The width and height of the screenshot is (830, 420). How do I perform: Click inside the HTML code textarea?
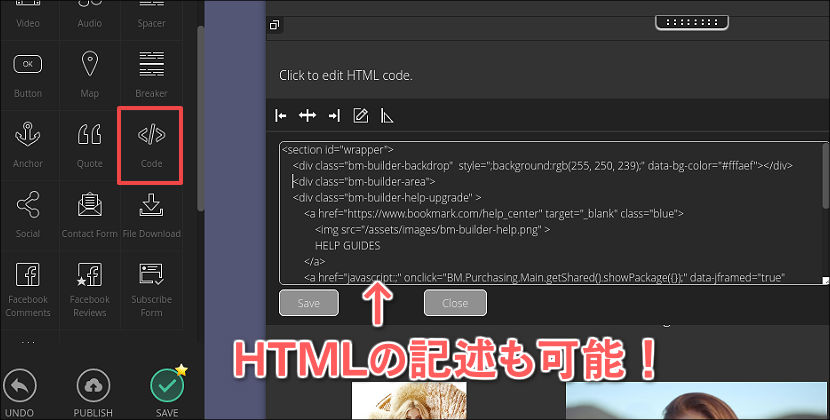[554, 213]
